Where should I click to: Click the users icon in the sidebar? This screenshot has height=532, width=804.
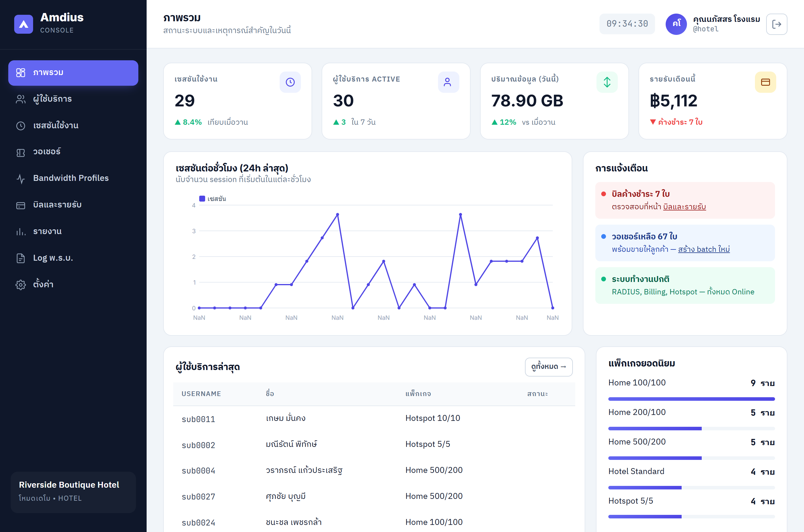point(21,99)
